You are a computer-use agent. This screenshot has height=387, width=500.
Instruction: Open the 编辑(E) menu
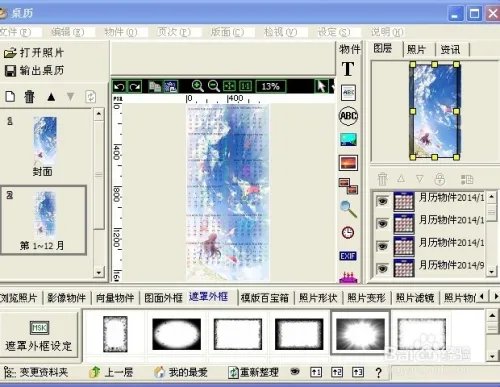click(x=68, y=32)
